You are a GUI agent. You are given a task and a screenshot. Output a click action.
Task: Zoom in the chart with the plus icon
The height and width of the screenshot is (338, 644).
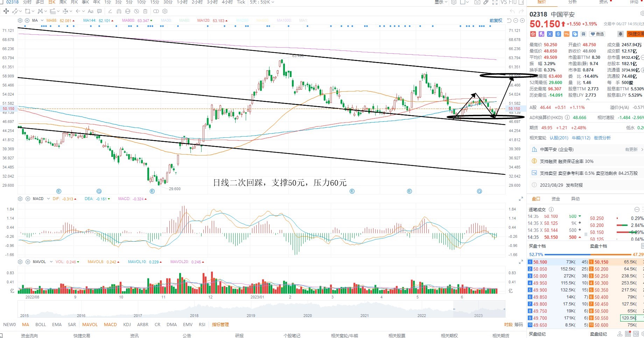(x=522, y=21)
